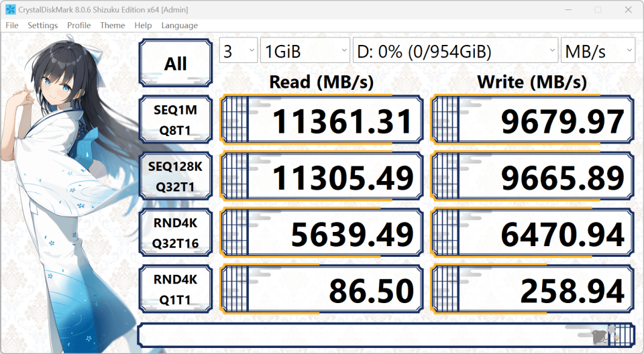Expand the test size dropdown showing 1GiB
Screen dimensions: 644x354
click(305, 50)
